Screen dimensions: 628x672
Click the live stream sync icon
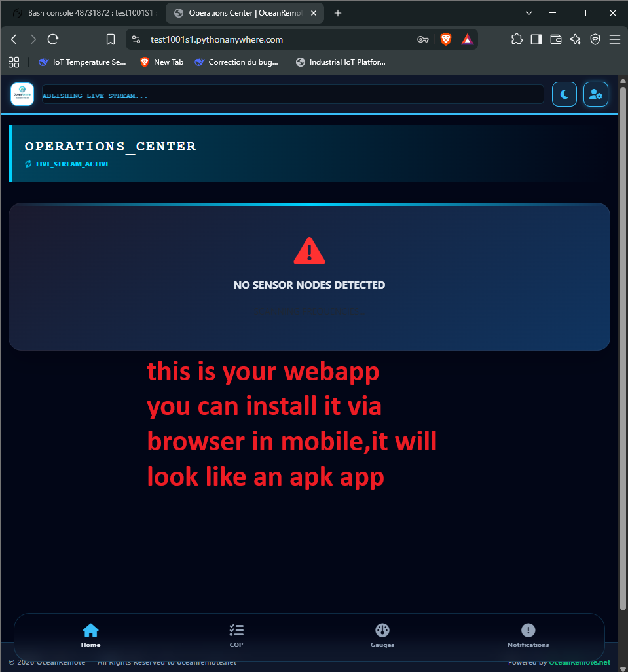(x=28, y=164)
